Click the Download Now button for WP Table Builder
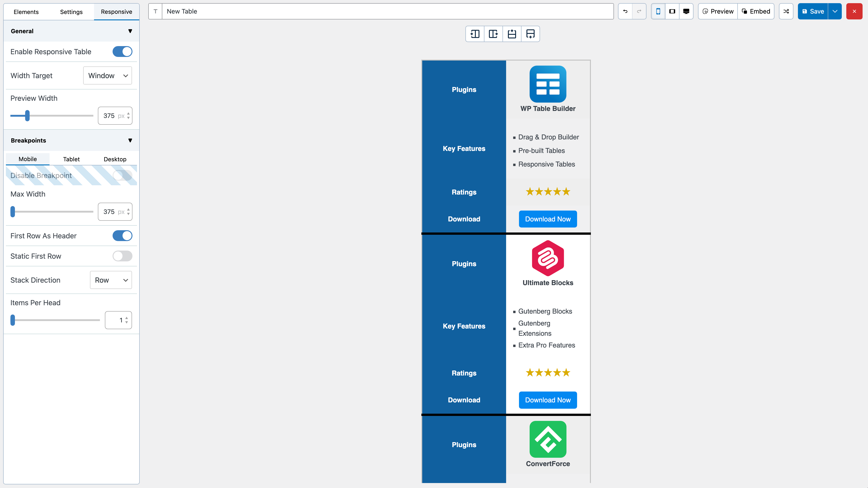Viewport: 868px width, 488px height. coord(547,219)
